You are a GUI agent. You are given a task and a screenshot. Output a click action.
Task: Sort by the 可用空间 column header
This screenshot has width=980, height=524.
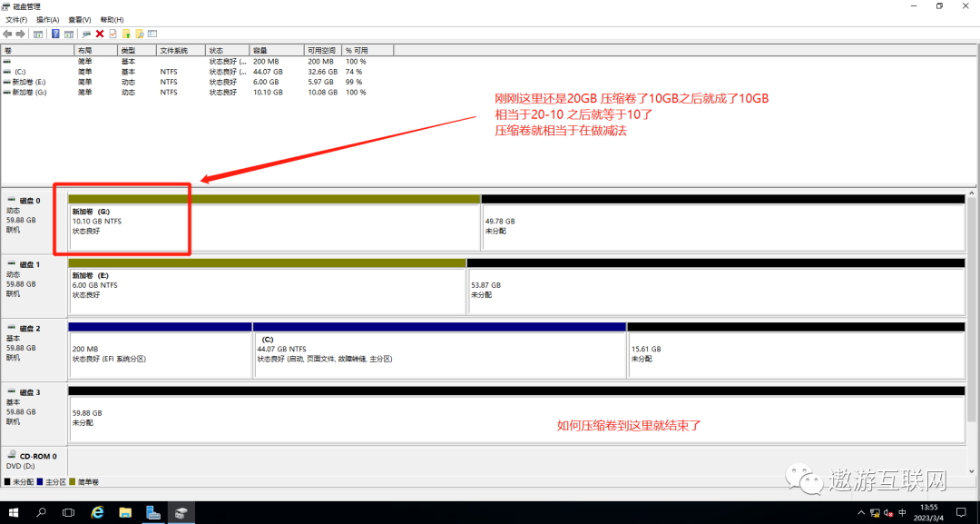[x=323, y=50]
